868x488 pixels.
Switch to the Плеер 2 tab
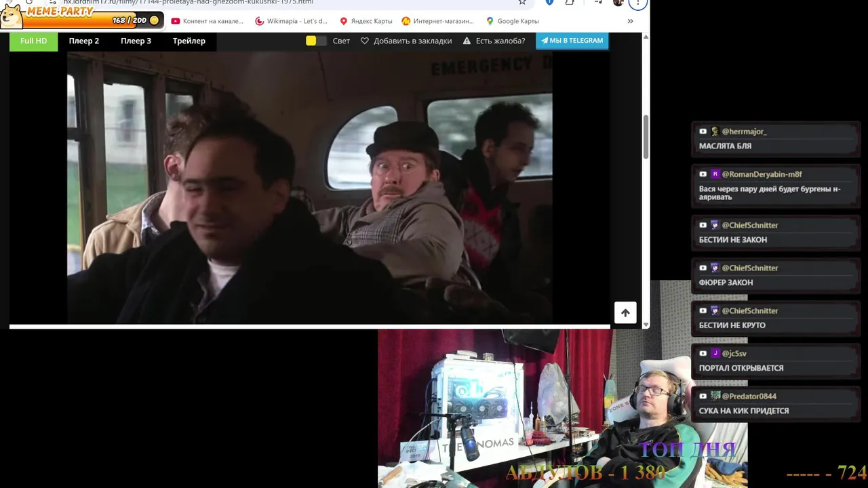tap(84, 41)
